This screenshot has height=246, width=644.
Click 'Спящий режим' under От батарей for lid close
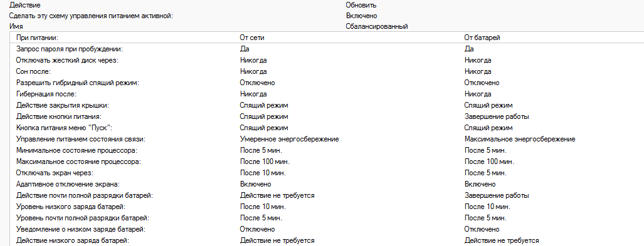(x=488, y=105)
